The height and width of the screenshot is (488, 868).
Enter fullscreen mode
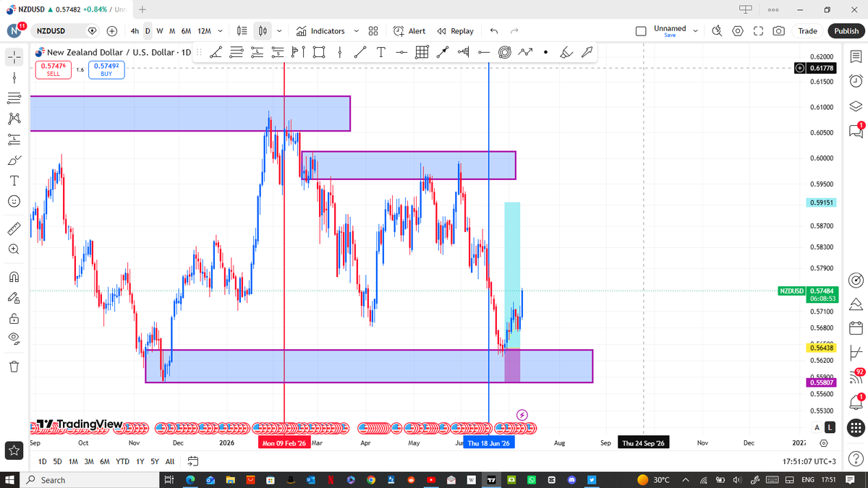point(758,31)
